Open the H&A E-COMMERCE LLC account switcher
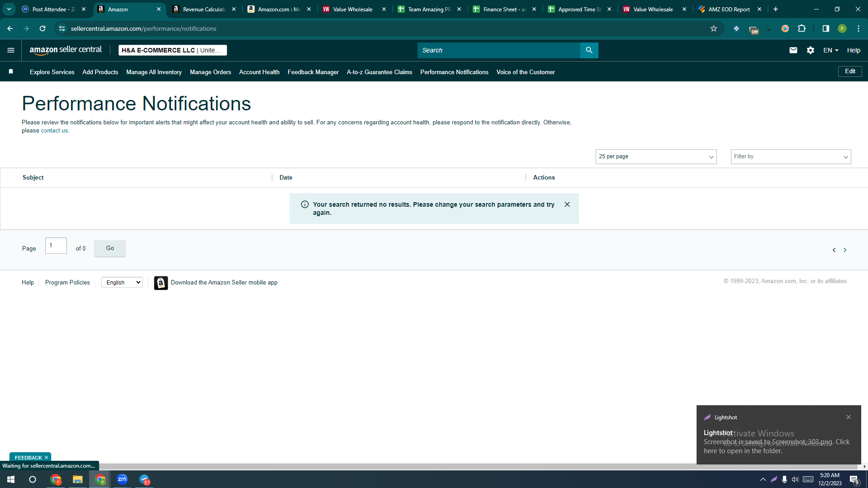 click(x=172, y=50)
